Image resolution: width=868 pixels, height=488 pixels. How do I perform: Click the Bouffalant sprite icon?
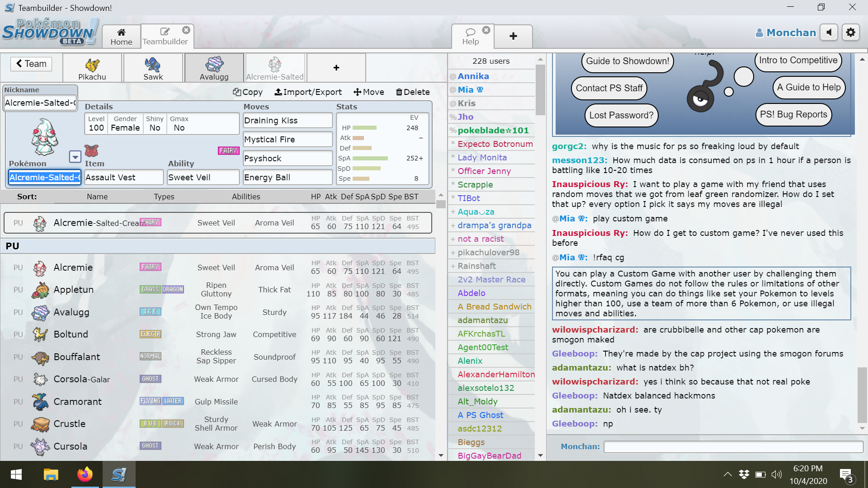[40, 357]
